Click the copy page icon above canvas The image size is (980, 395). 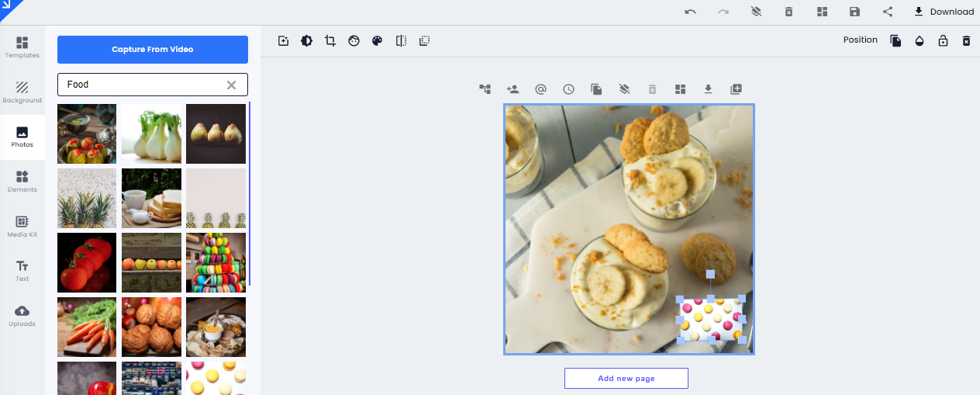coord(596,89)
